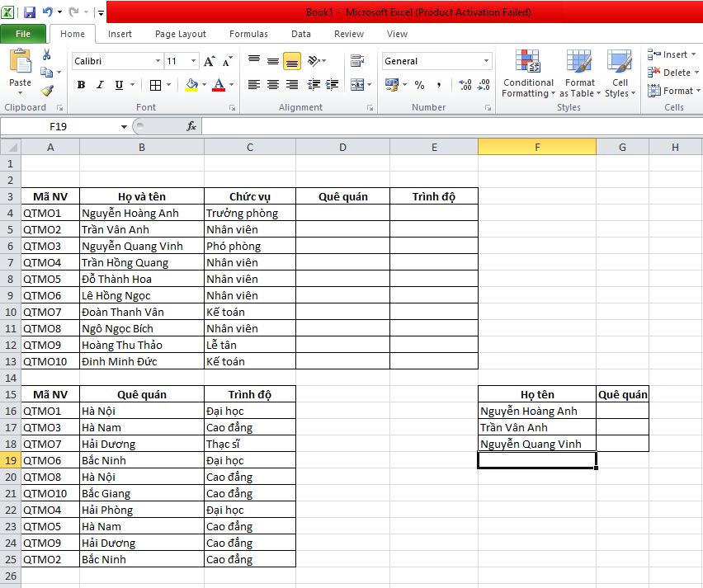The width and height of the screenshot is (703, 588).
Task: Click the Copy icon in Clipboard group
Action: point(47,72)
